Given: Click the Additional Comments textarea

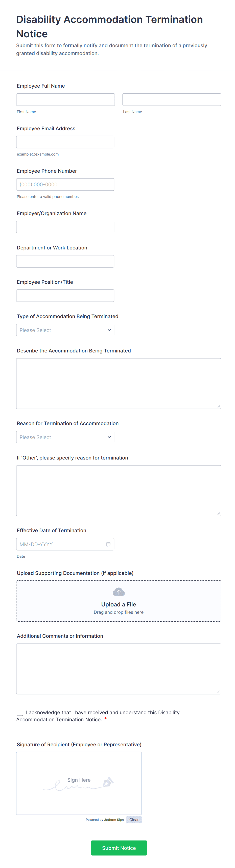Looking at the screenshot, I should (118, 669).
